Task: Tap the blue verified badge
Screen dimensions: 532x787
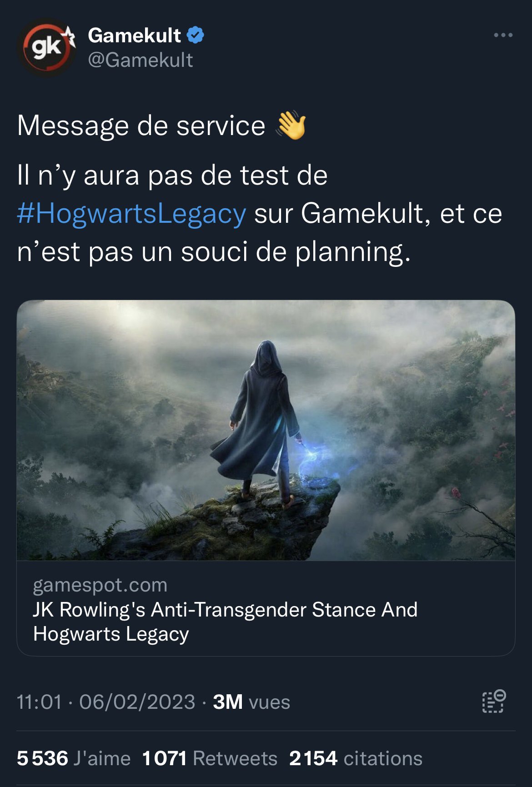Action: pos(196,35)
